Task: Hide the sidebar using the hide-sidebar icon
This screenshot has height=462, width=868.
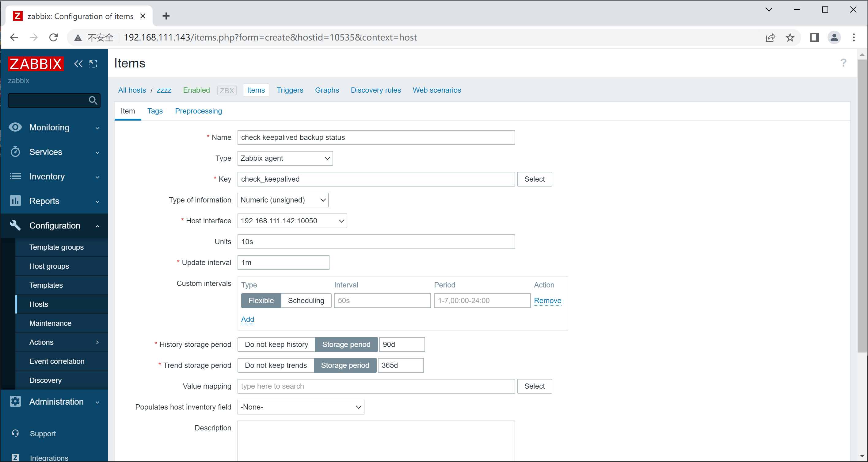Action: (x=93, y=64)
